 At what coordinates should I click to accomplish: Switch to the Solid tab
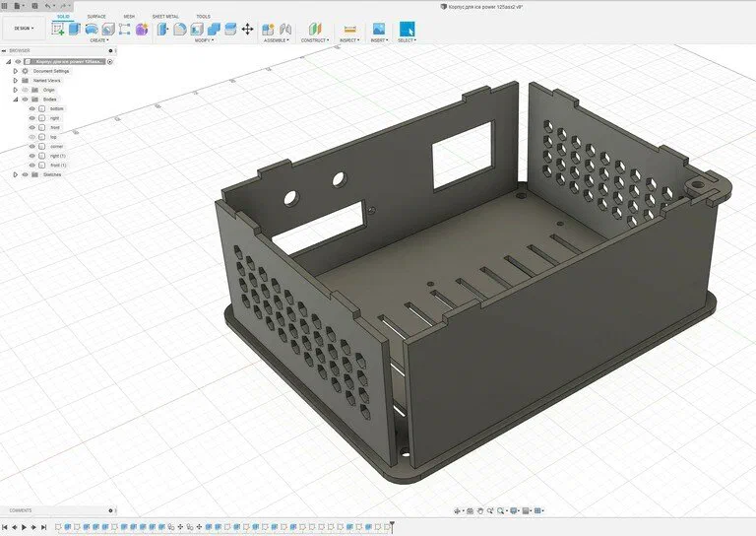pos(63,17)
